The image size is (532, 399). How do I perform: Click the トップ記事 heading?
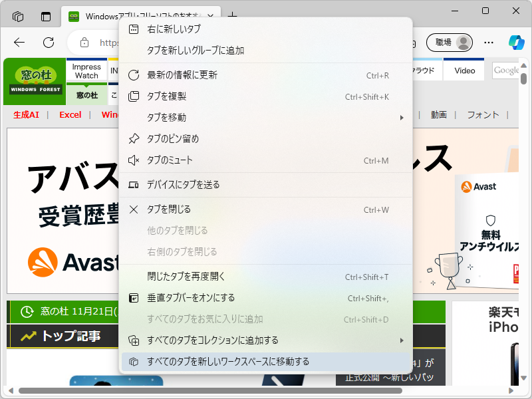coord(71,336)
